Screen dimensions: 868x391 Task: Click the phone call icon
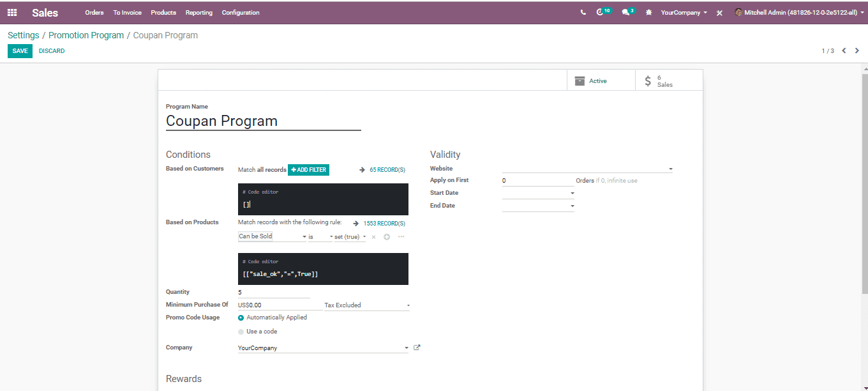(x=583, y=12)
